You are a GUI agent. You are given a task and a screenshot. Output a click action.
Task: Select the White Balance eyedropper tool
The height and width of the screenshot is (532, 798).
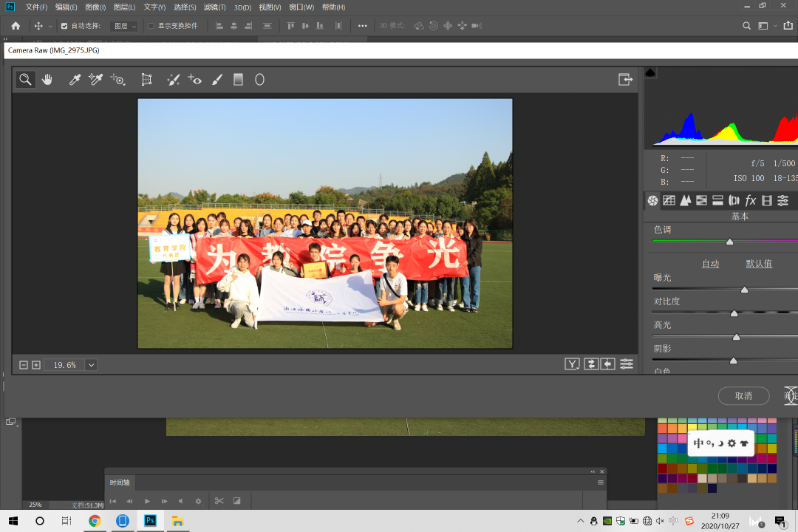click(75, 80)
